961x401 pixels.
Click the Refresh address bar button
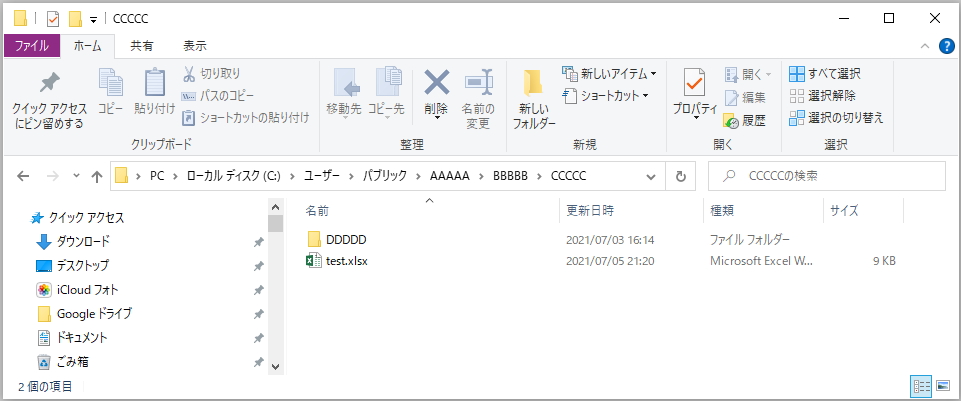[680, 176]
